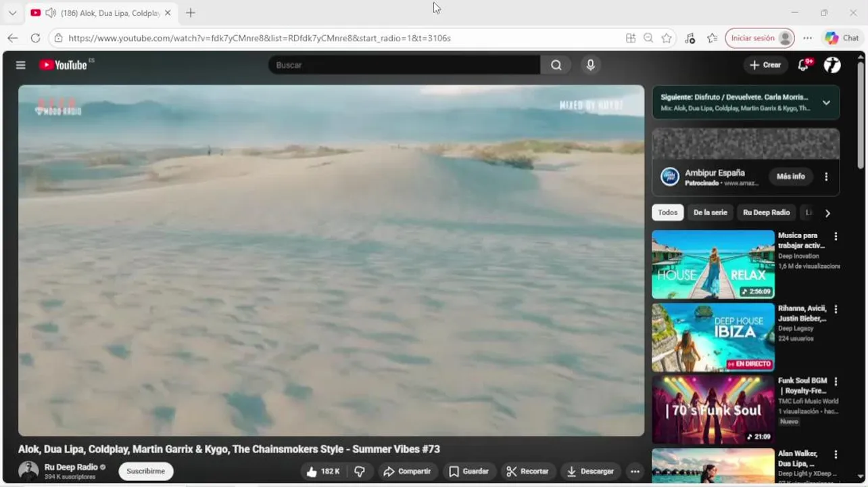The image size is (868, 487).
Task: Click the Compartir share button
Action: pos(408,471)
